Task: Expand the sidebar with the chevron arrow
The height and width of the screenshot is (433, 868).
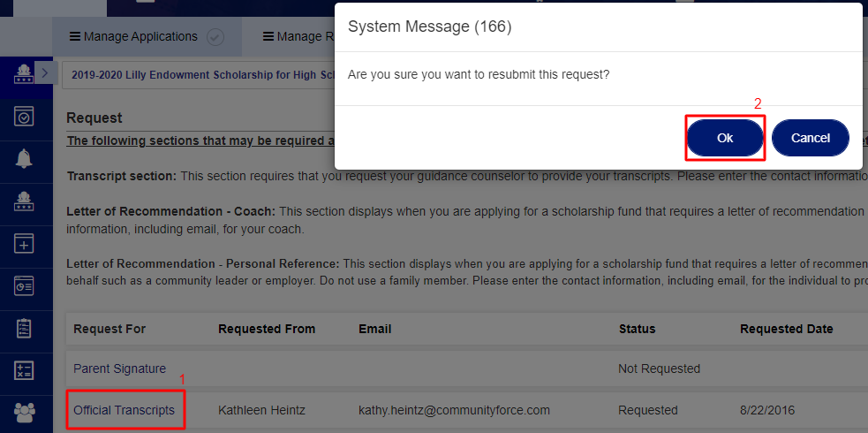Action: tap(45, 73)
